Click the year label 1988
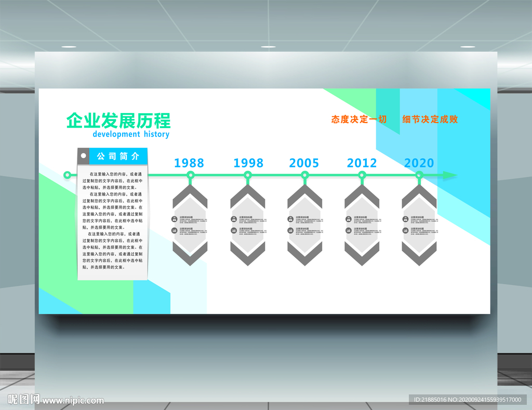Screen dimensions: 532x410 click(x=189, y=163)
